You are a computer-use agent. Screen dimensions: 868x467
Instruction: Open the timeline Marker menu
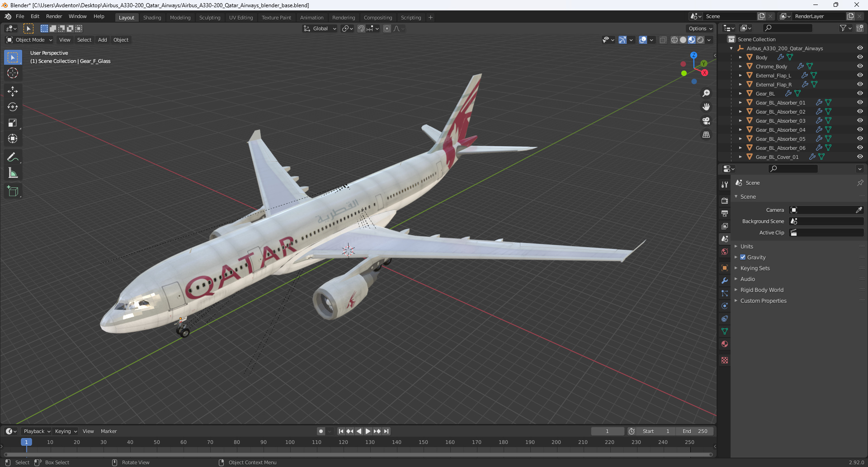(108, 431)
